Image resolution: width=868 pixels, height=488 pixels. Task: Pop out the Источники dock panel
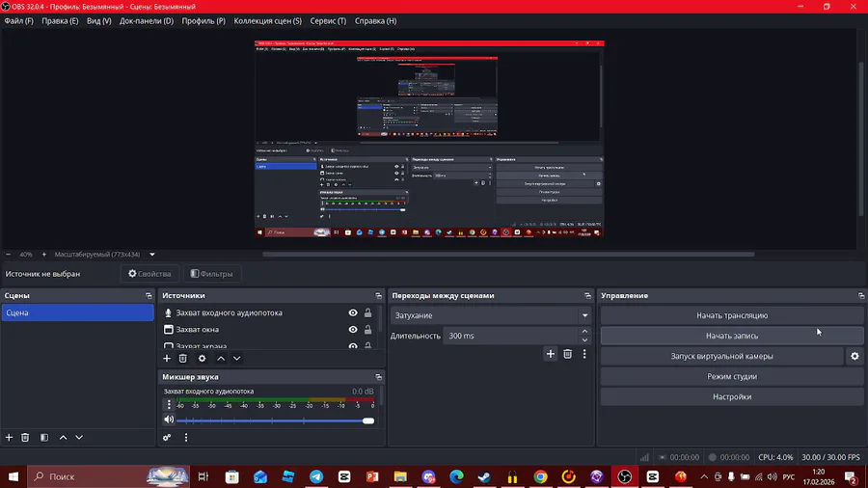pos(379,296)
